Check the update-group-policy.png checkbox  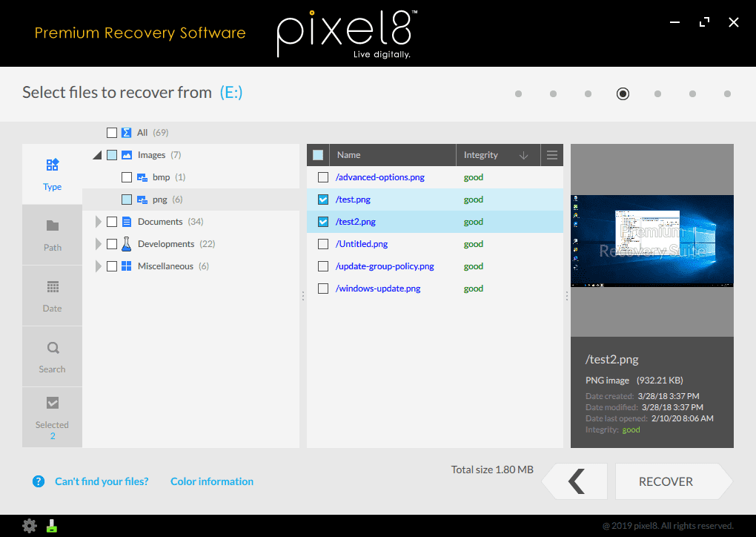pos(323,266)
